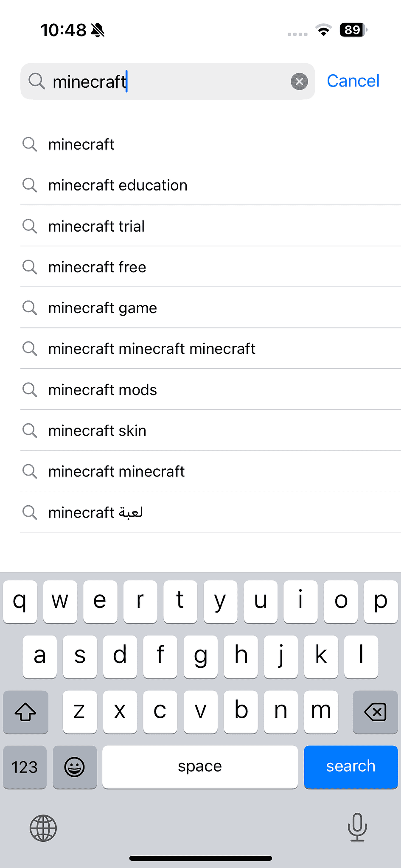401x868 pixels.
Task: Tap the home indicator bar at the bottom
Action: 200,857
